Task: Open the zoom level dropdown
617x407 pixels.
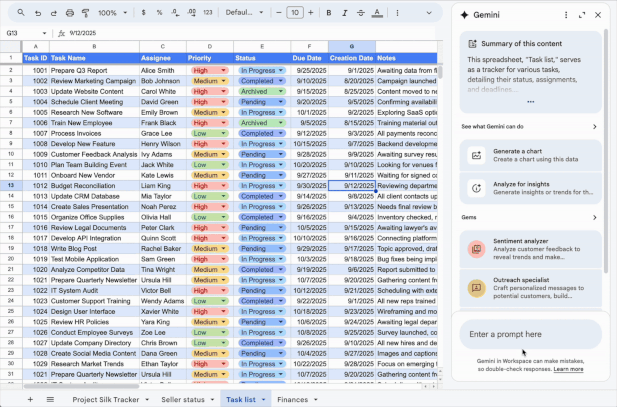Action: point(112,13)
